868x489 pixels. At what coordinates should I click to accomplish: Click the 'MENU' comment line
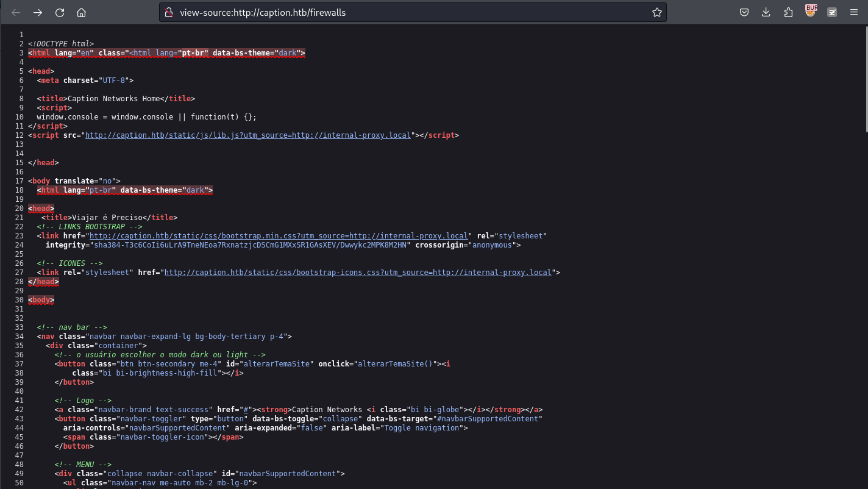[83, 465]
